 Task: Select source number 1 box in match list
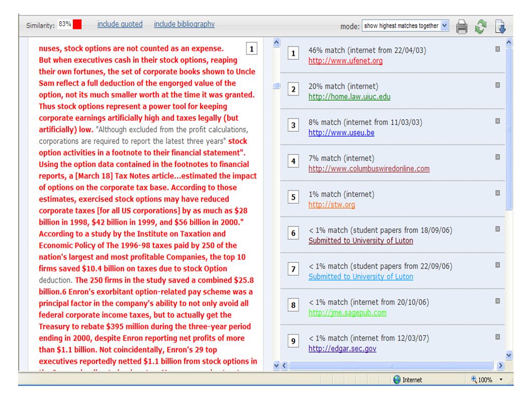[293, 53]
